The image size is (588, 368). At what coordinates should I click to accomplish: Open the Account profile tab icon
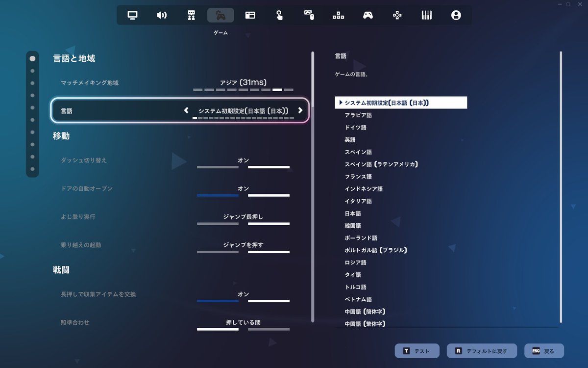point(456,15)
